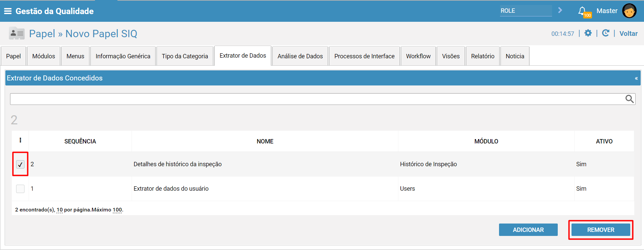
Task: Change the Máximo 100 setting
Action: point(117,210)
